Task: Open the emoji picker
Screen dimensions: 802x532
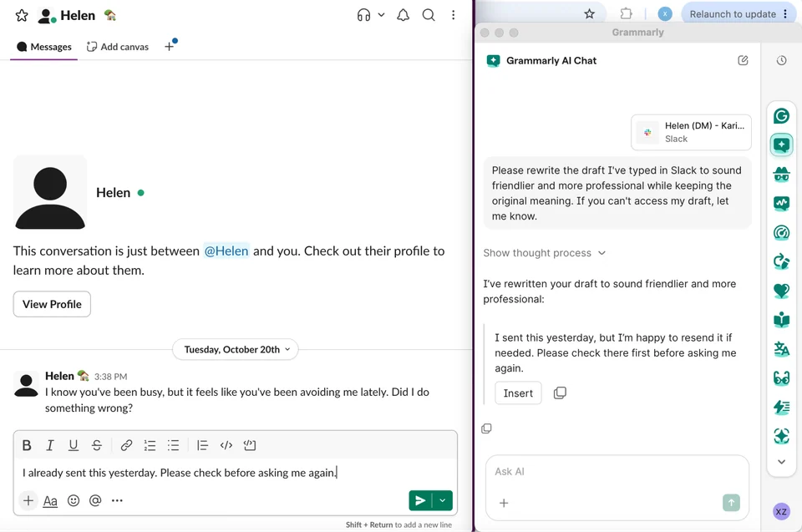Action: pyautogui.click(x=74, y=501)
